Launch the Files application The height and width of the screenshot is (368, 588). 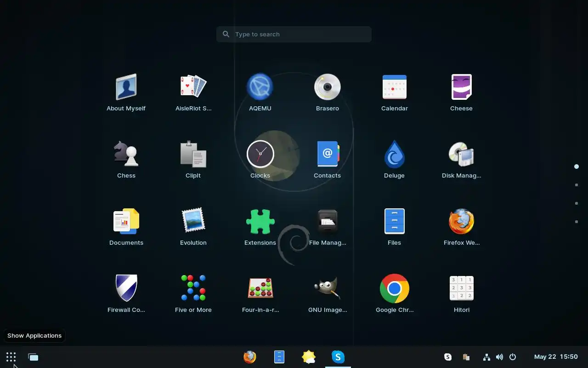click(394, 227)
